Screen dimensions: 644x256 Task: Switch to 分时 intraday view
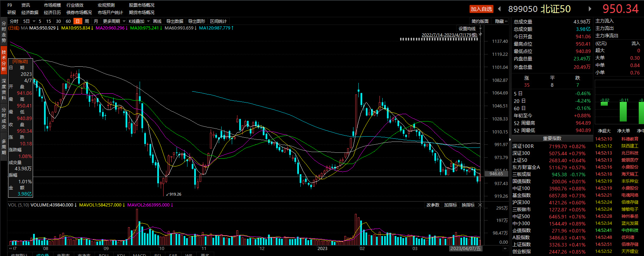point(14,21)
